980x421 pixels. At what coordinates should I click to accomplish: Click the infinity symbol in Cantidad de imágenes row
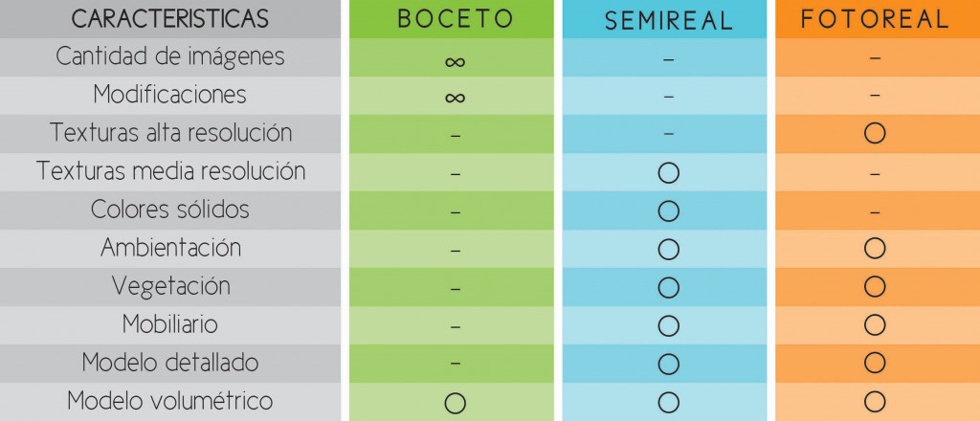click(x=456, y=61)
